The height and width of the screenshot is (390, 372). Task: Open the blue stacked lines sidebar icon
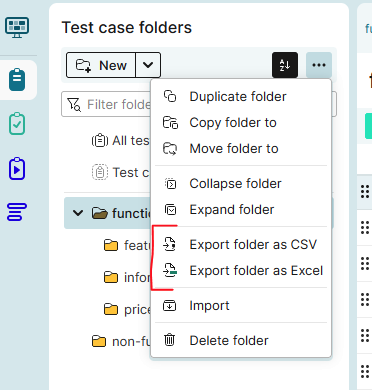[17, 212]
